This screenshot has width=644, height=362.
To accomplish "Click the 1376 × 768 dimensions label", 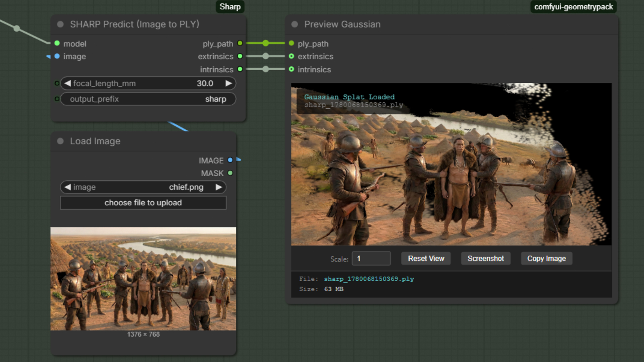I will (143, 334).
